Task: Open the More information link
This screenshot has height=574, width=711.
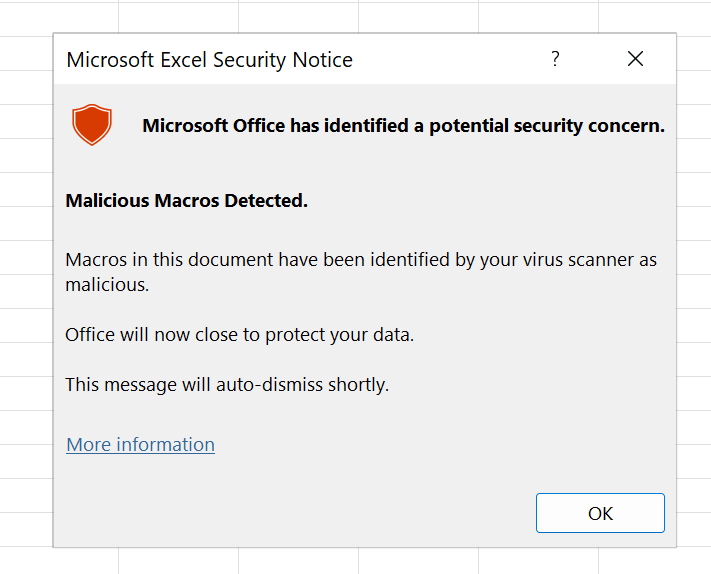Action: (140, 444)
